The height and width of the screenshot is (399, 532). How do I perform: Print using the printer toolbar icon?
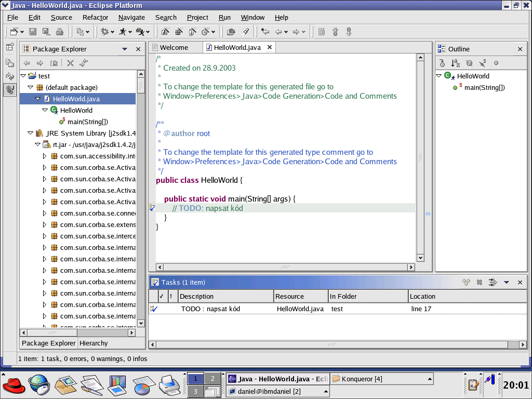60,32
